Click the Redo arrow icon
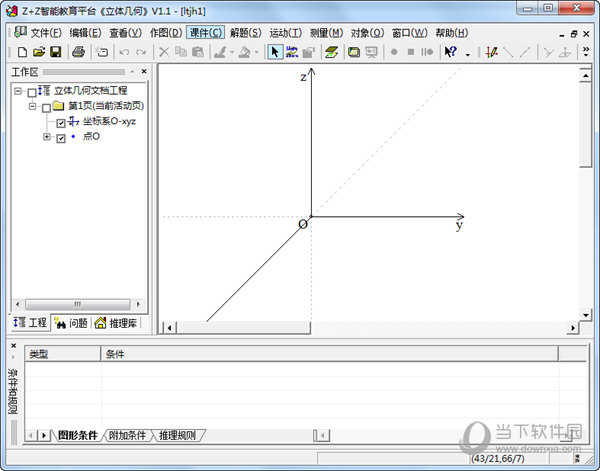 (141, 52)
